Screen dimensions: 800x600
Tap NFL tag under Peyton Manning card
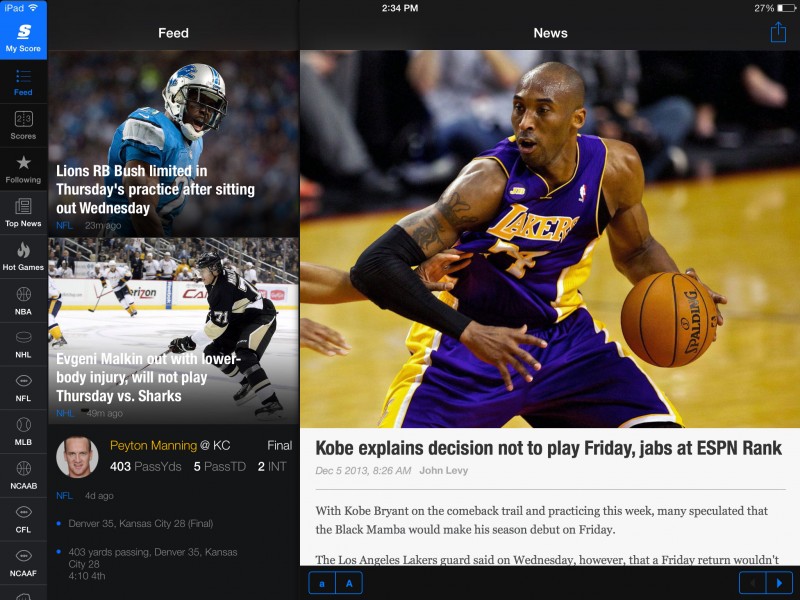(64, 495)
